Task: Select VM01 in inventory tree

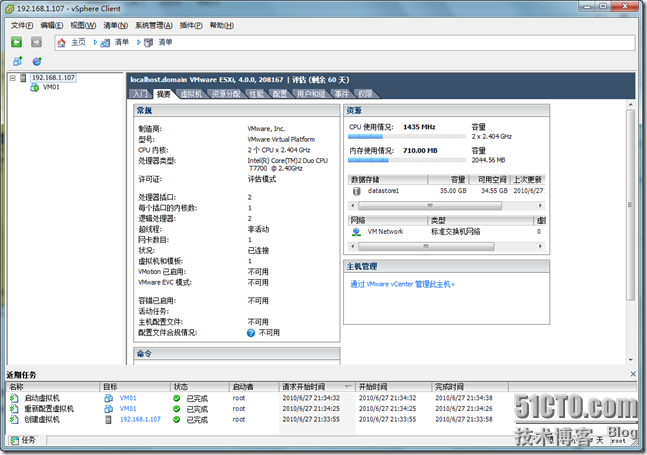Action: (x=51, y=87)
